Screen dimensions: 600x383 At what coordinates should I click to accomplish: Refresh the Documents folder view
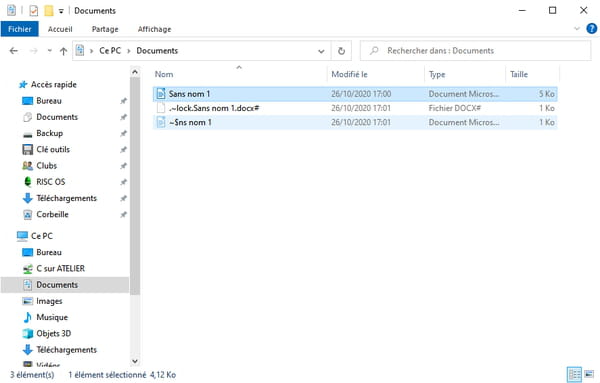(341, 51)
